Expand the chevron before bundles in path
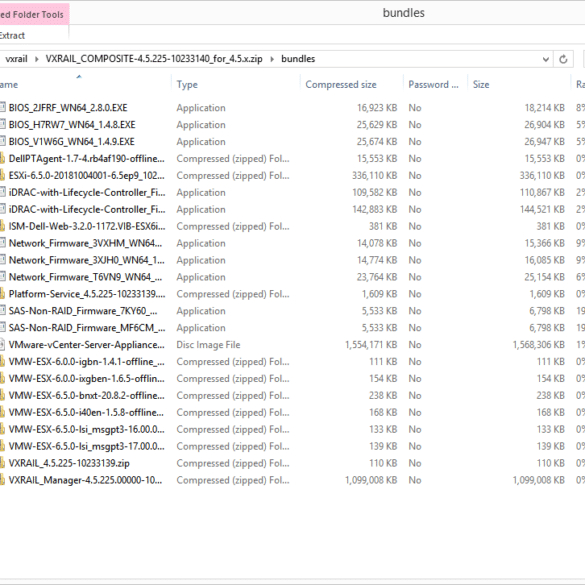The image size is (585, 585). pyautogui.click(x=272, y=59)
